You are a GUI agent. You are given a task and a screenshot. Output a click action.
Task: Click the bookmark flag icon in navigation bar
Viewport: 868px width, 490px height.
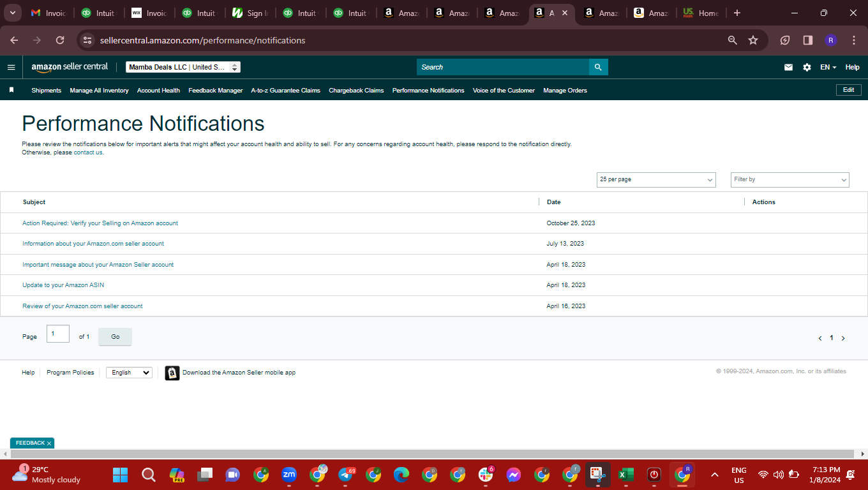(11, 90)
